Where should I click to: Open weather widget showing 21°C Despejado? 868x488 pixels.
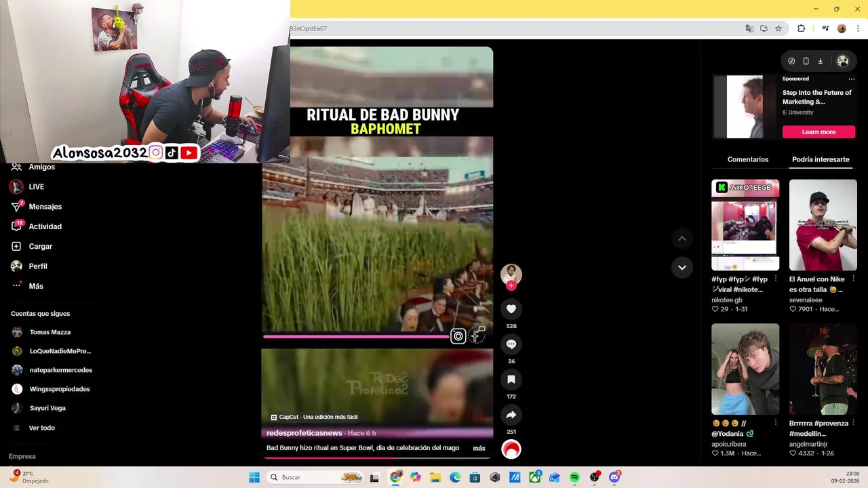tap(29, 476)
